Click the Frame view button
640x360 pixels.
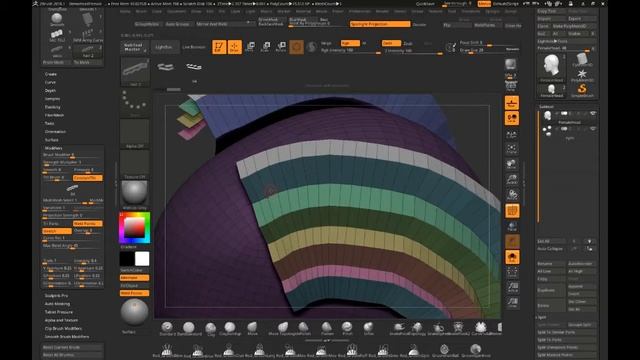[x=512, y=149]
